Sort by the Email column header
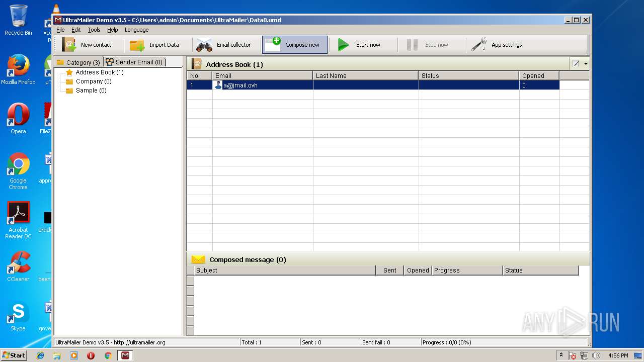Viewport: 644px width, 362px height. [263, 75]
